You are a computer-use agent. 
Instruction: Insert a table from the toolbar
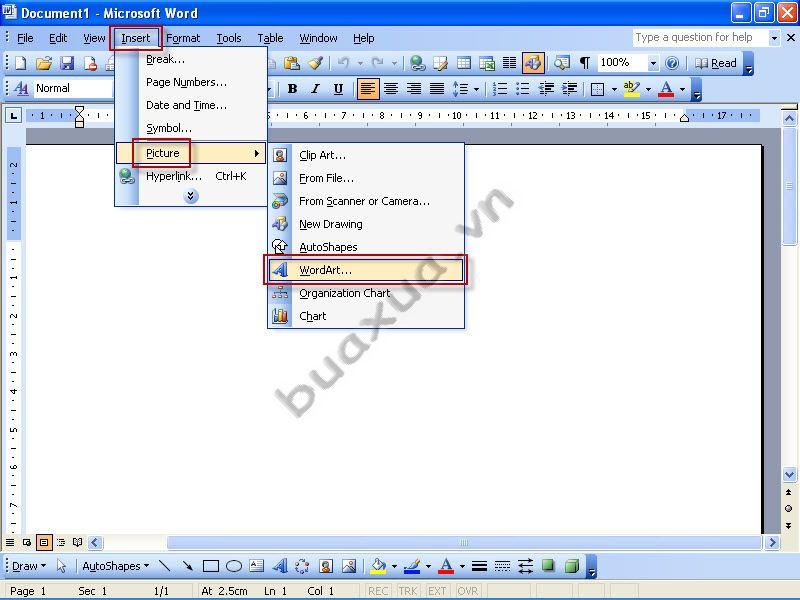[464, 63]
